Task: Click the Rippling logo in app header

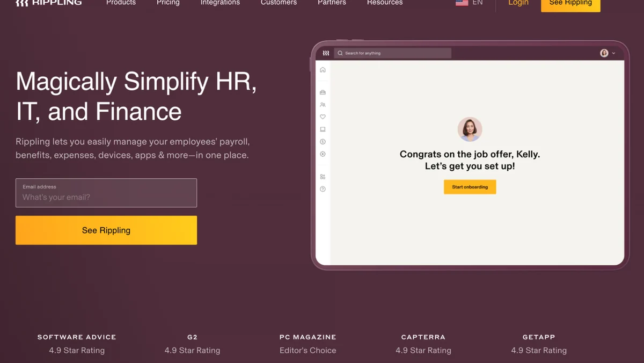Action: (x=326, y=53)
